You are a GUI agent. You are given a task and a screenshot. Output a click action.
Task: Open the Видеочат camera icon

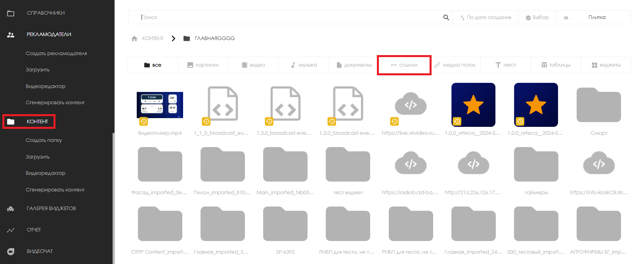coord(11,251)
